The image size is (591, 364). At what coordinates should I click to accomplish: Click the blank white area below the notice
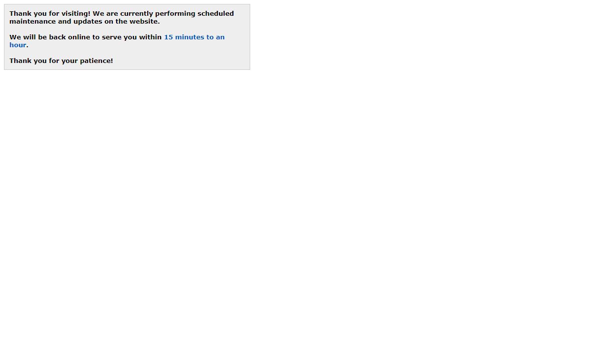click(x=295, y=216)
